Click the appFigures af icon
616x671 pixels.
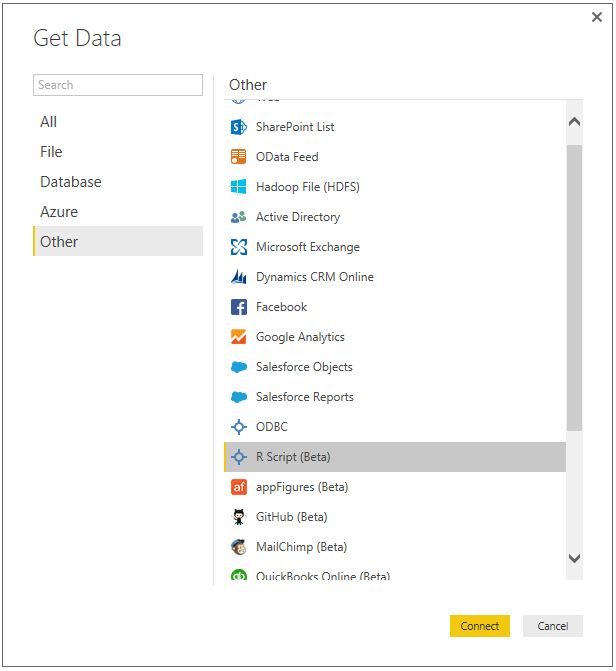click(238, 487)
